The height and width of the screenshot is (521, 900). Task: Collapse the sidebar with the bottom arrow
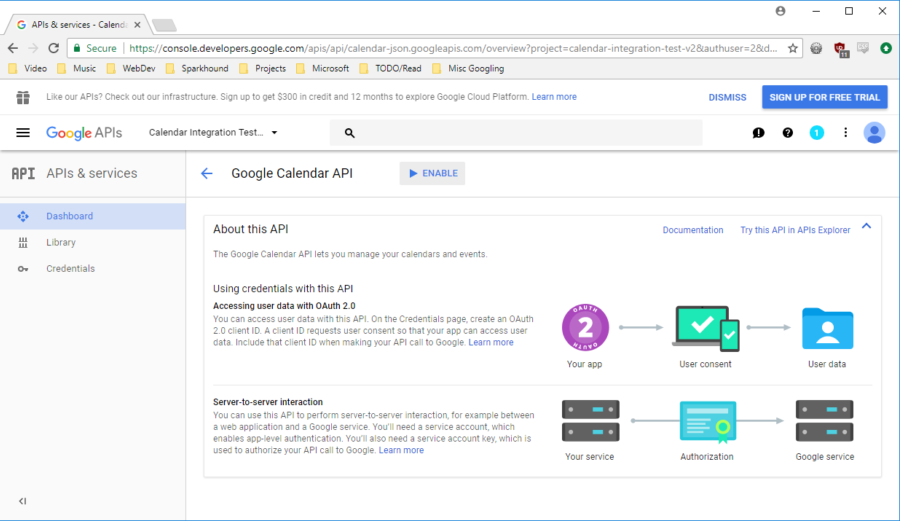tap(22, 501)
